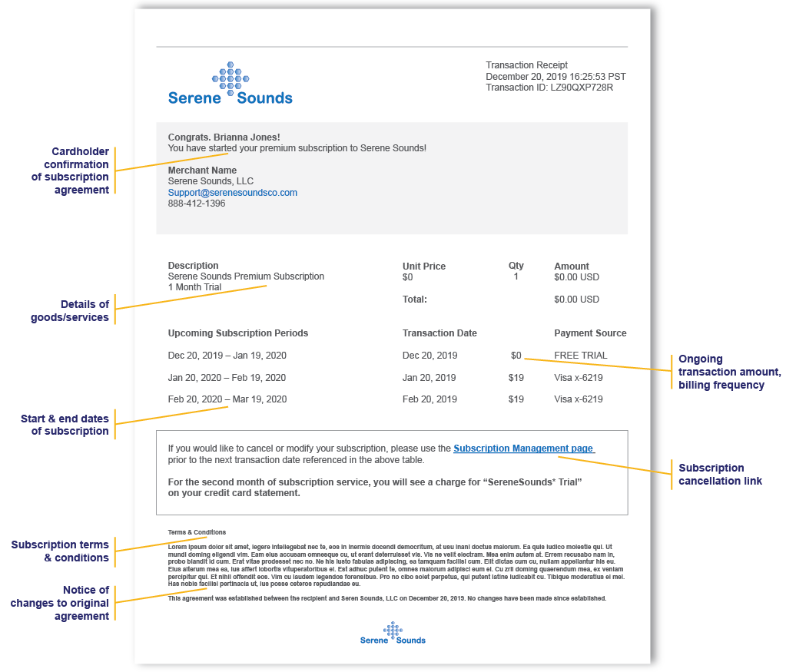786x672 pixels.
Task: Select the Serene Sounds Premium Subscription description
Action: 246,276
